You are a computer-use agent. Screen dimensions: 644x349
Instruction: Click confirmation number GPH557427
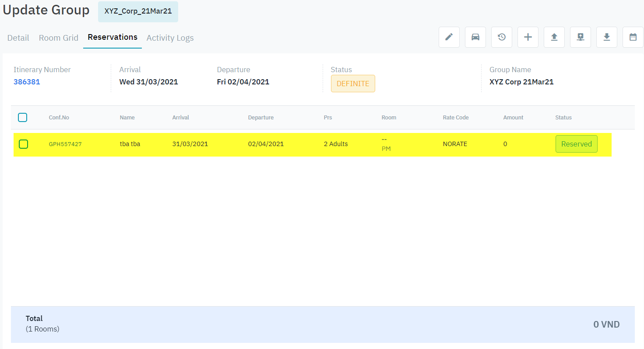pyautogui.click(x=65, y=144)
